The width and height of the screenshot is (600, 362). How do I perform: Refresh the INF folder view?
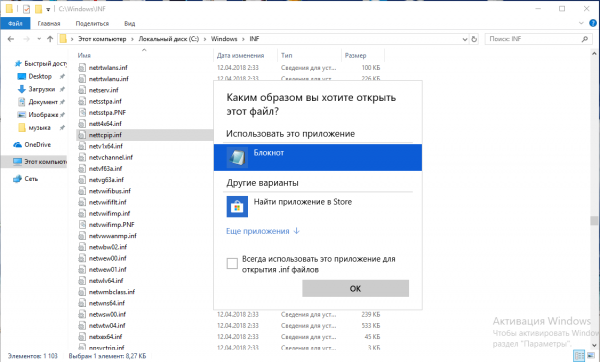coord(474,39)
